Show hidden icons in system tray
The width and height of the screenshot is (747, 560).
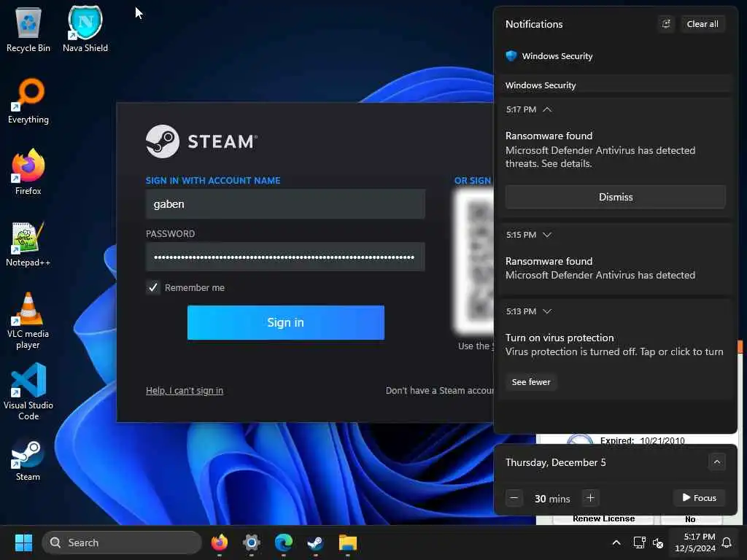[x=616, y=542]
